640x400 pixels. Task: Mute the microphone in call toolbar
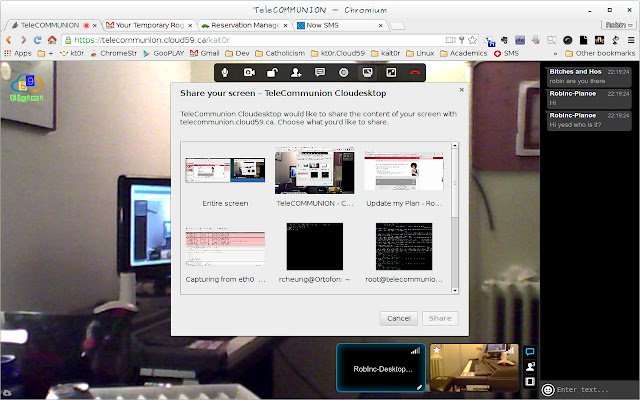tap(224, 73)
